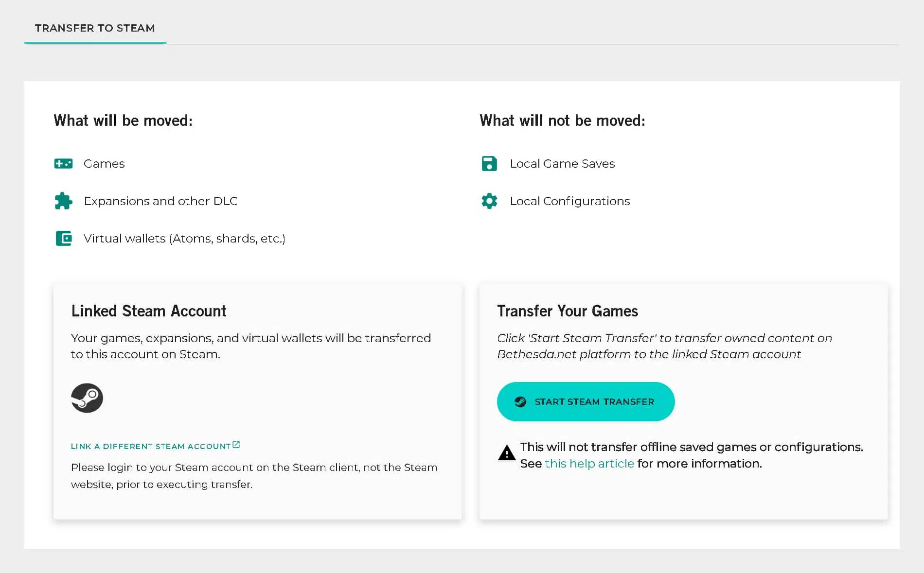
Task: Open the Transfer to Steam tab
Action: point(95,28)
